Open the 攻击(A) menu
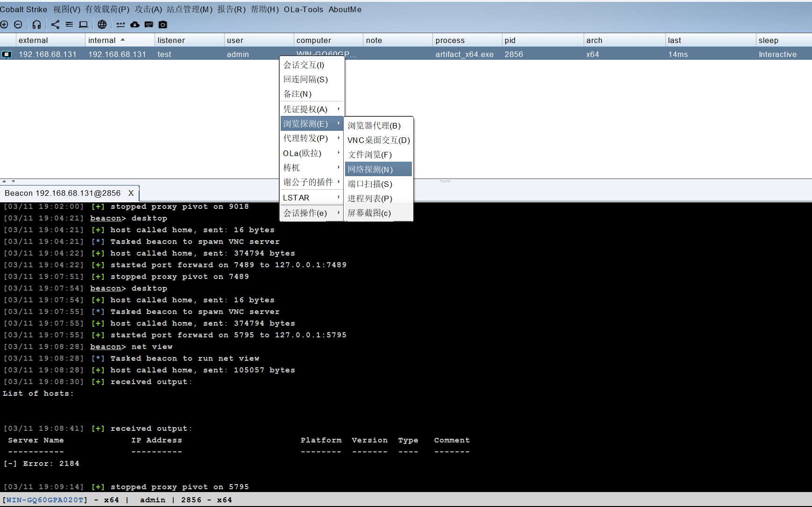The height and width of the screenshot is (507, 812). click(x=148, y=9)
